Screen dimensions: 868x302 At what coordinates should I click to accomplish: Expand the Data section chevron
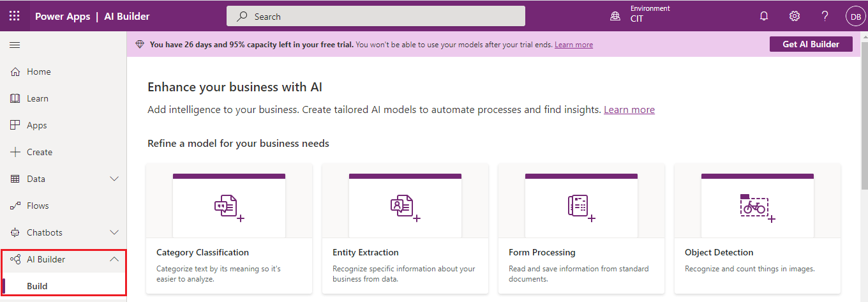tap(115, 179)
